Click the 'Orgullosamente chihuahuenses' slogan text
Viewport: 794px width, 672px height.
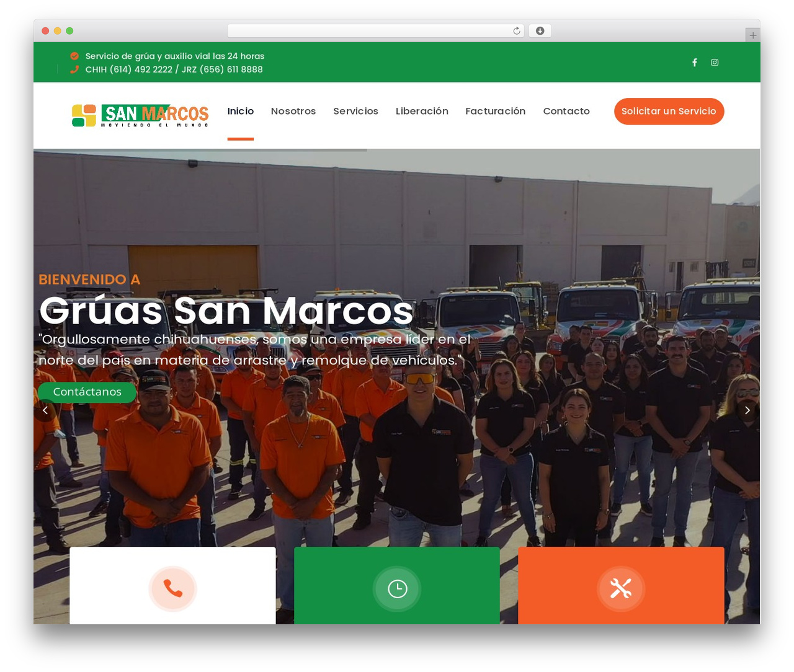(255, 350)
